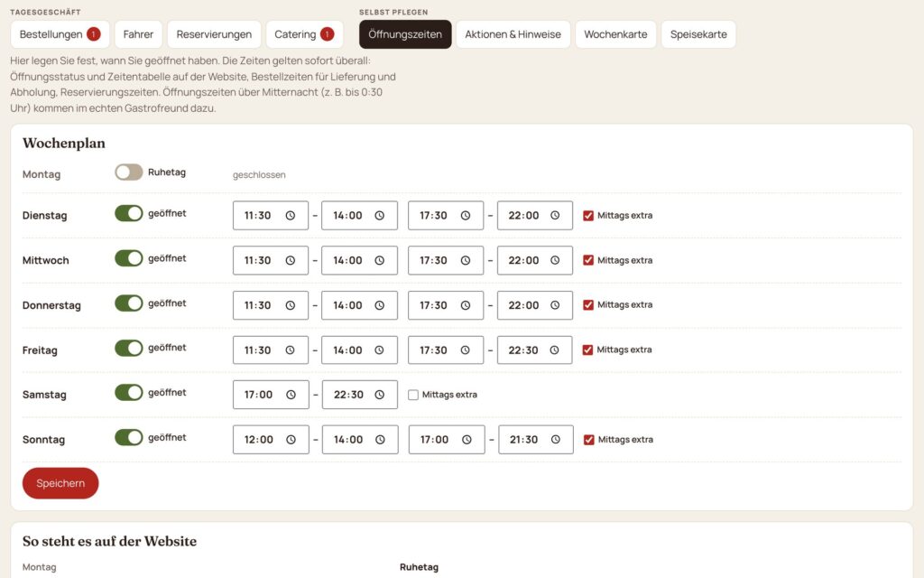
Task: Open clock picker for Dienstag 14:00 field
Action: pyautogui.click(x=380, y=216)
